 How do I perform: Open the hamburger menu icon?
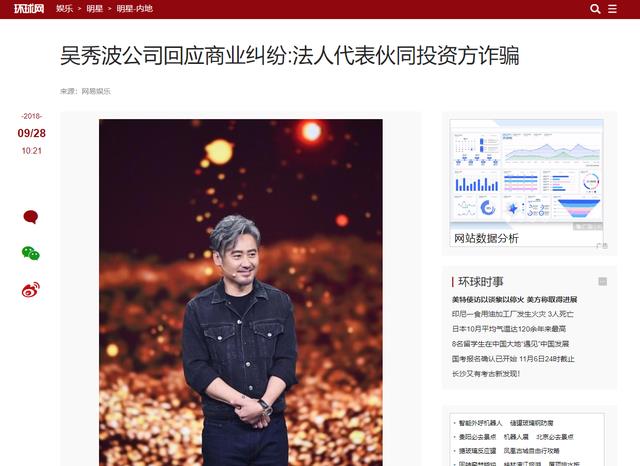tap(612, 9)
